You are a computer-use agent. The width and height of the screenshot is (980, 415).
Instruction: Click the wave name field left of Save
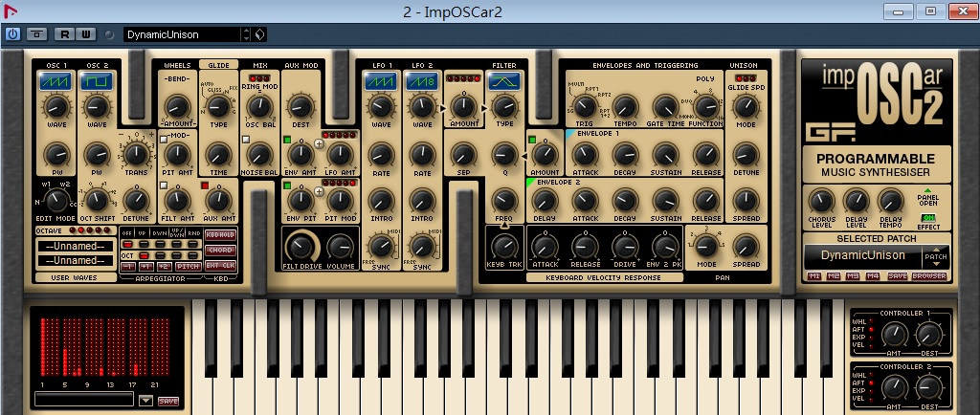[84, 400]
